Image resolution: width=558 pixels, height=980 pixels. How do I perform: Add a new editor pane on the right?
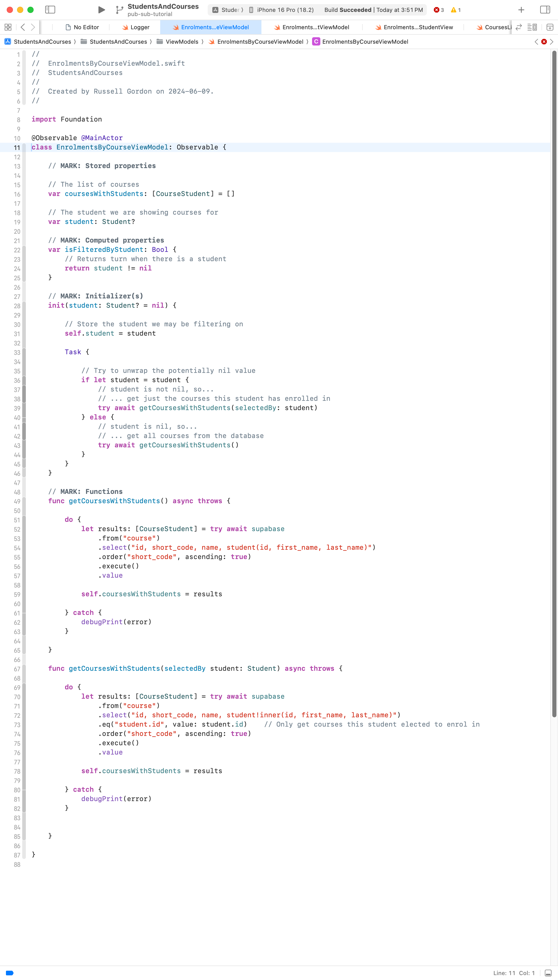pyautogui.click(x=549, y=27)
